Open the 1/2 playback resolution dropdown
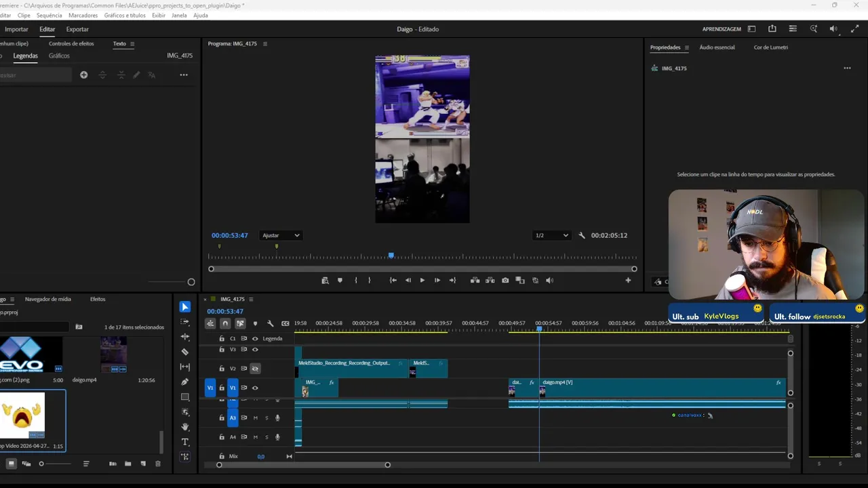868x488 pixels. (551, 235)
